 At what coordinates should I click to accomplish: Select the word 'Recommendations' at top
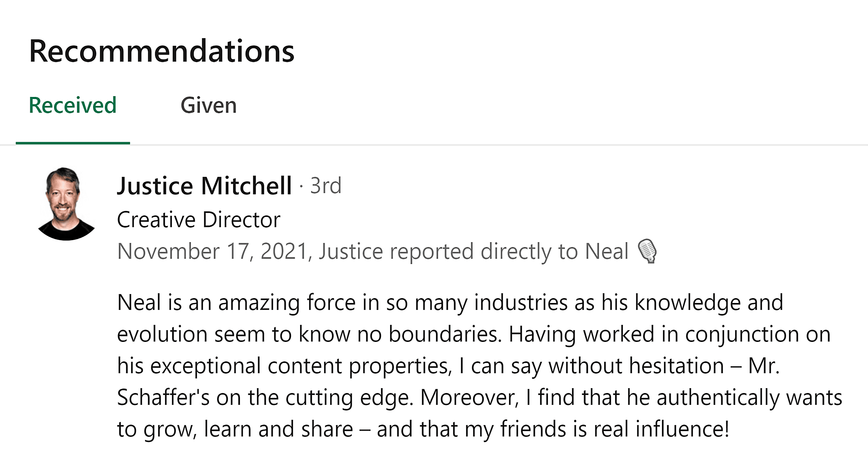pyautogui.click(x=161, y=52)
